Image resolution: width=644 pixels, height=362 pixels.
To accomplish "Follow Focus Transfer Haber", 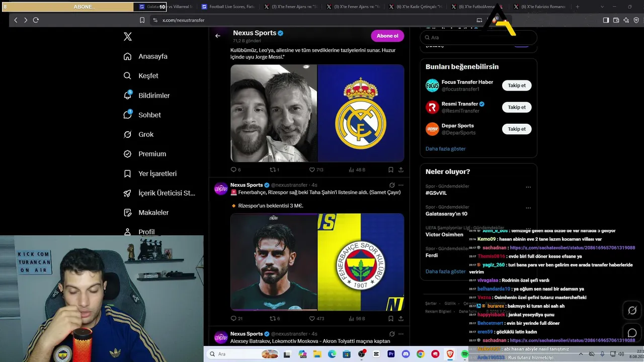I will 517,85.
